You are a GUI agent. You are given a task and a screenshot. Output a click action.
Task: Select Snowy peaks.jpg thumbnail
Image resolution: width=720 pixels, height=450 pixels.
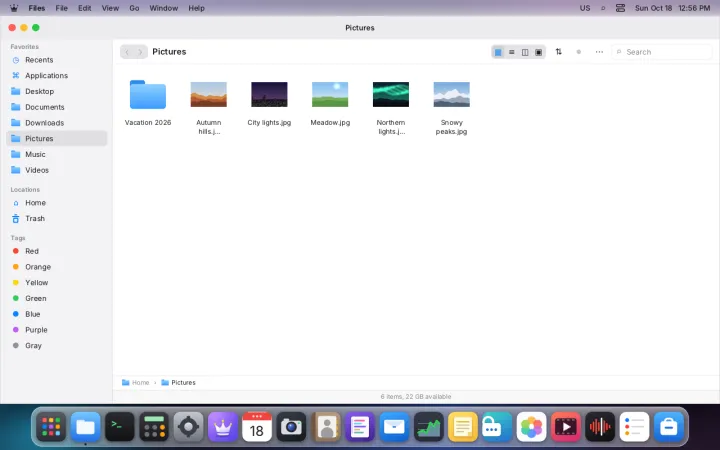(x=451, y=95)
